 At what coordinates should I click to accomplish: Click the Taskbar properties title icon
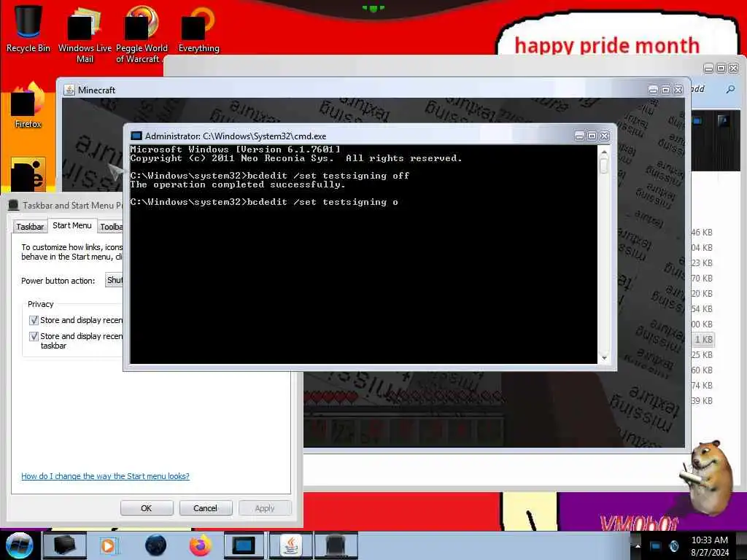(13, 205)
